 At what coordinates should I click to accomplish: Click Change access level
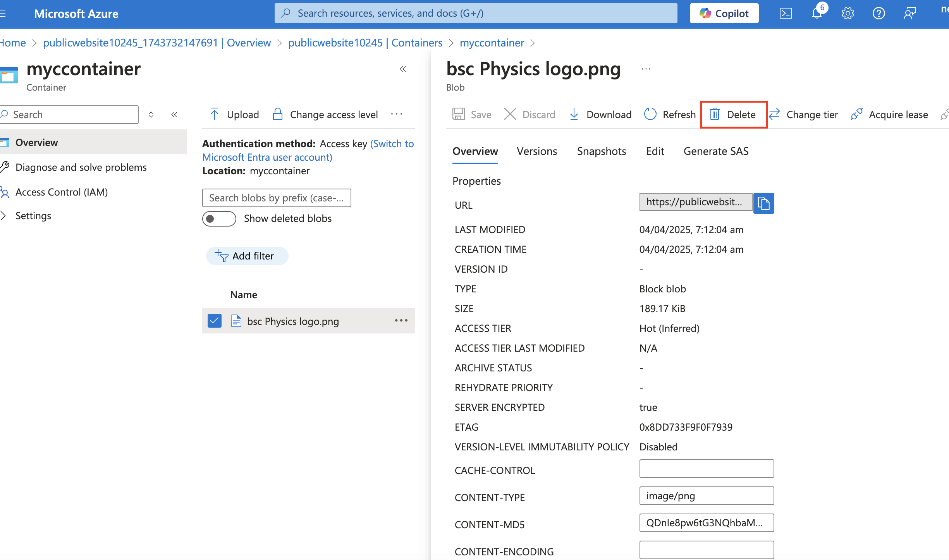[325, 115]
